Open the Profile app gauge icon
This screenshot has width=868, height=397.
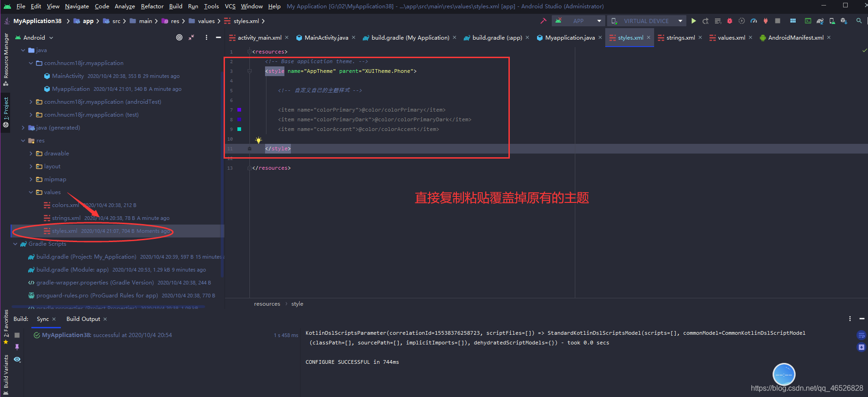[x=754, y=21]
